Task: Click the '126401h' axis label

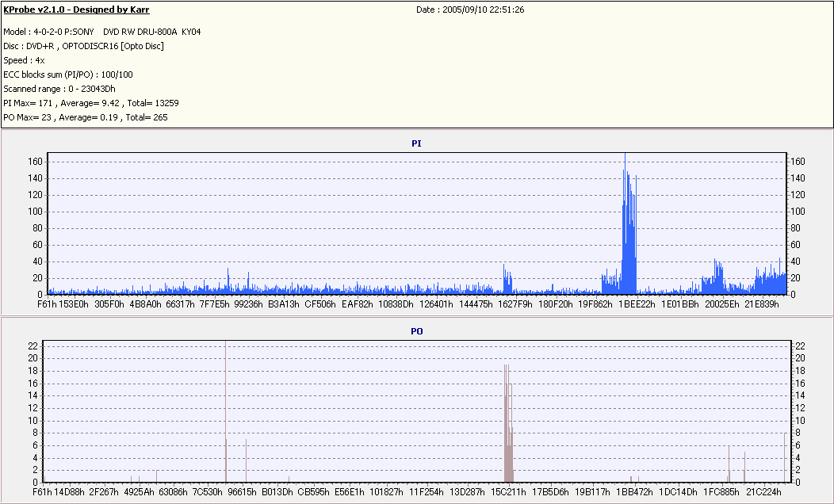Action: 436,304
